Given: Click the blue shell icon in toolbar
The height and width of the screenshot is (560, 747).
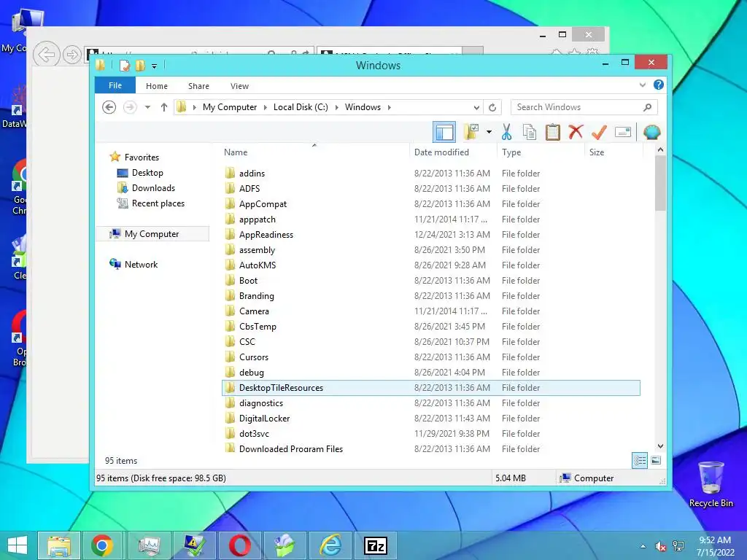Looking at the screenshot, I should click(651, 132).
